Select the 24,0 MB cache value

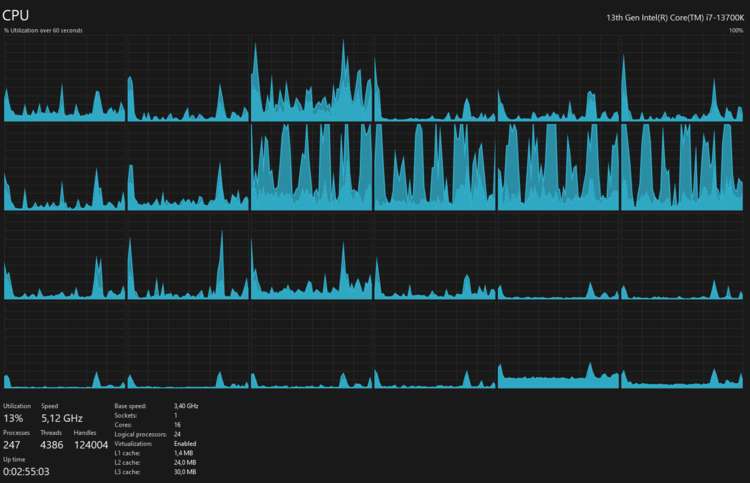(185, 462)
